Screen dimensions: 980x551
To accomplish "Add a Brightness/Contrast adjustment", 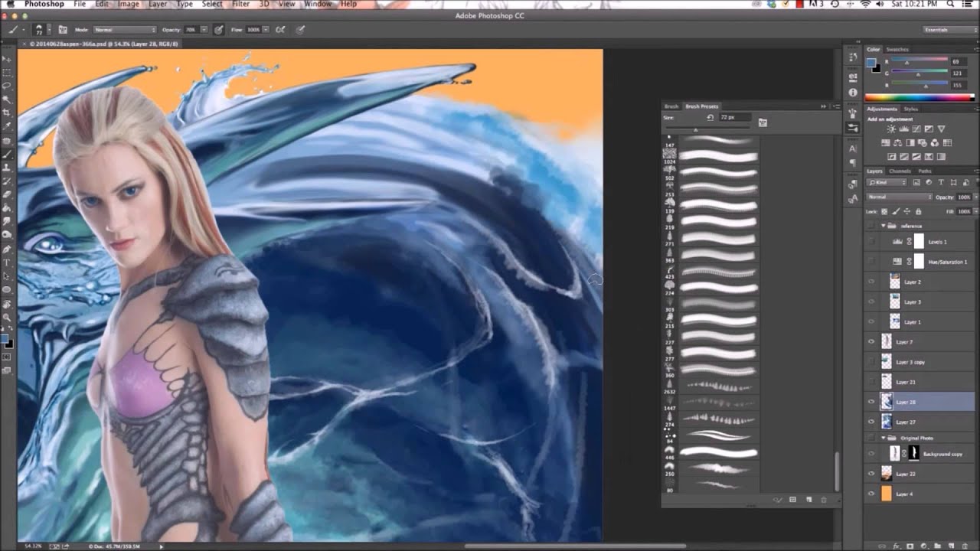I will pos(891,129).
